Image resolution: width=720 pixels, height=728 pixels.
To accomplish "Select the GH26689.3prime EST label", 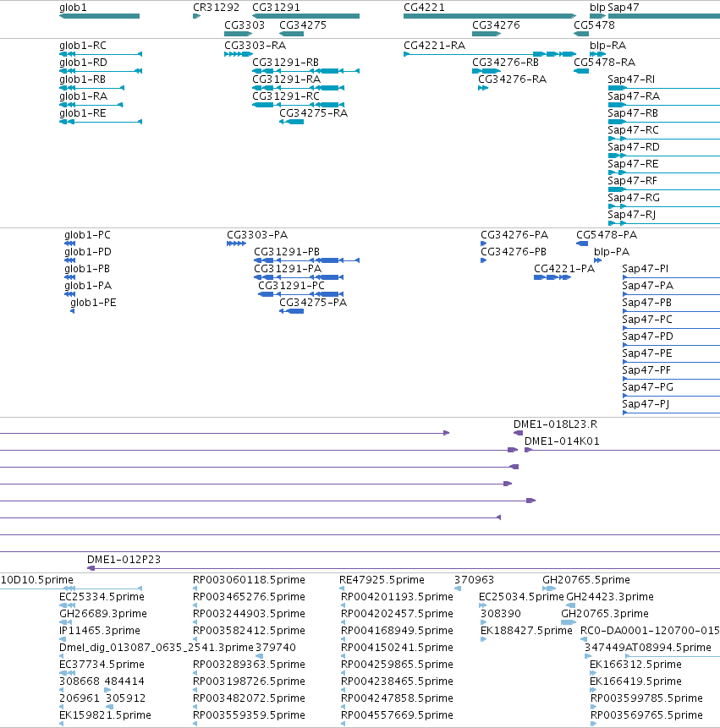I will pos(103,614).
